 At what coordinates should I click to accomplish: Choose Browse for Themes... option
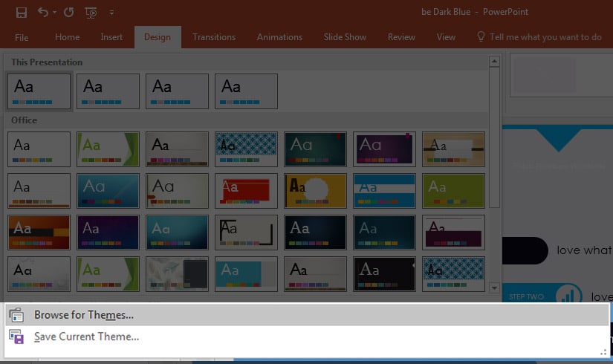coord(84,315)
